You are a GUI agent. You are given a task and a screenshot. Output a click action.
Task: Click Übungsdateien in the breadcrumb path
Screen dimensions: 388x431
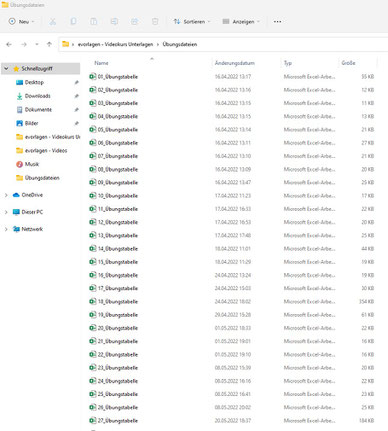click(180, 44)
